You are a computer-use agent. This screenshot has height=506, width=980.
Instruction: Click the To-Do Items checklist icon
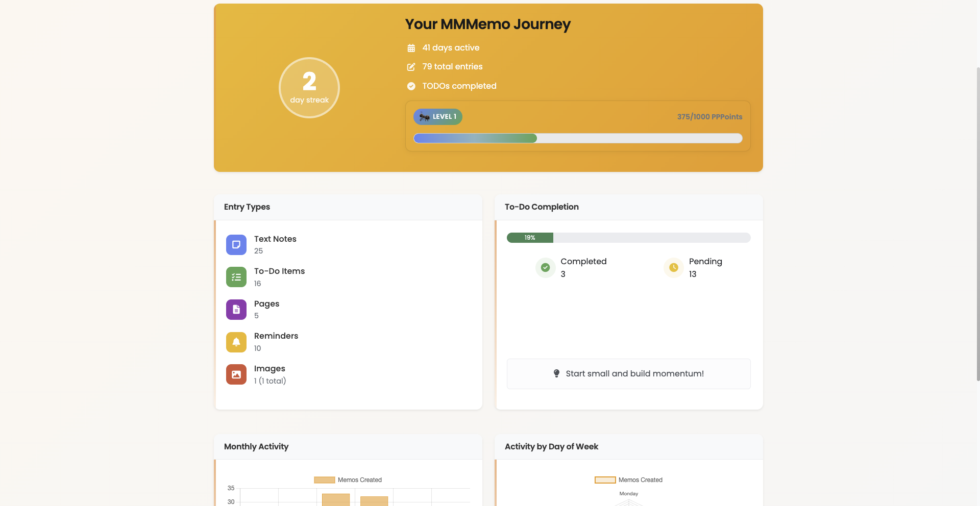236,277
